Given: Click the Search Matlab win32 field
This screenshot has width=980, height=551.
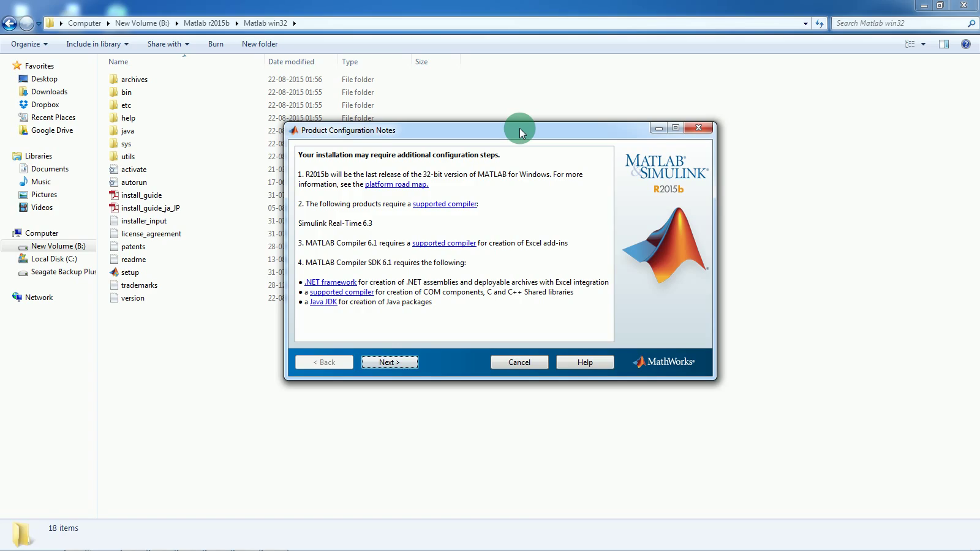Looking at the screenshot, I should (x=899, y=23).
